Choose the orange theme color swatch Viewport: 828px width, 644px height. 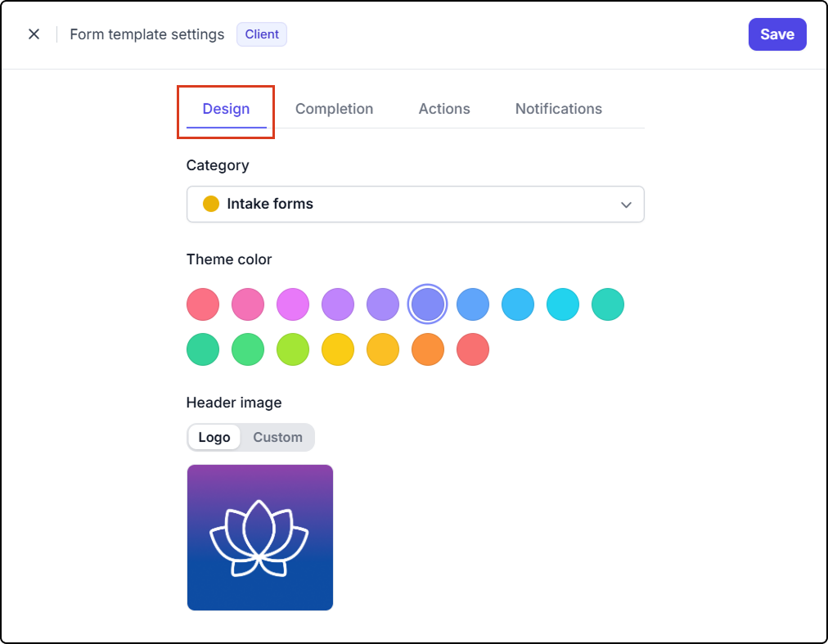[x=428, y=349]
